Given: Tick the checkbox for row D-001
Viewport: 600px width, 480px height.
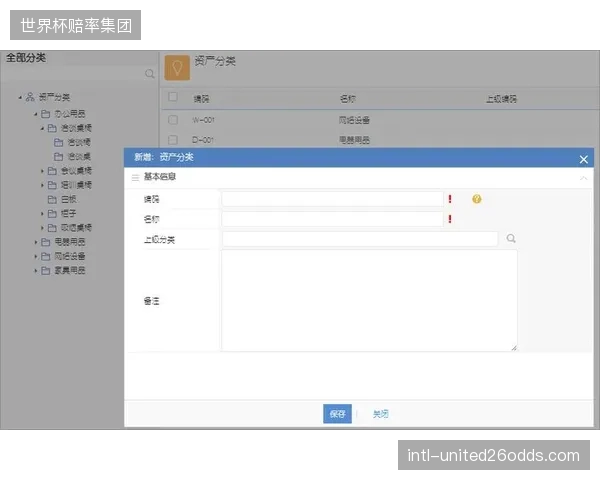Looking at the screenshot, I should tap(173, 140).
